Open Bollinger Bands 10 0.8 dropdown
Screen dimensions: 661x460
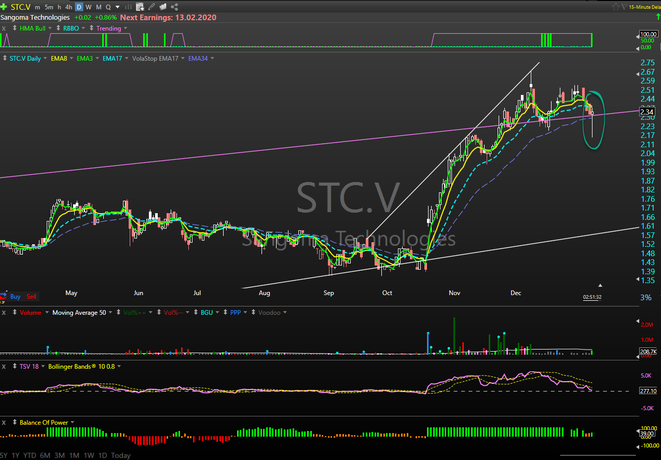[119, 366]
